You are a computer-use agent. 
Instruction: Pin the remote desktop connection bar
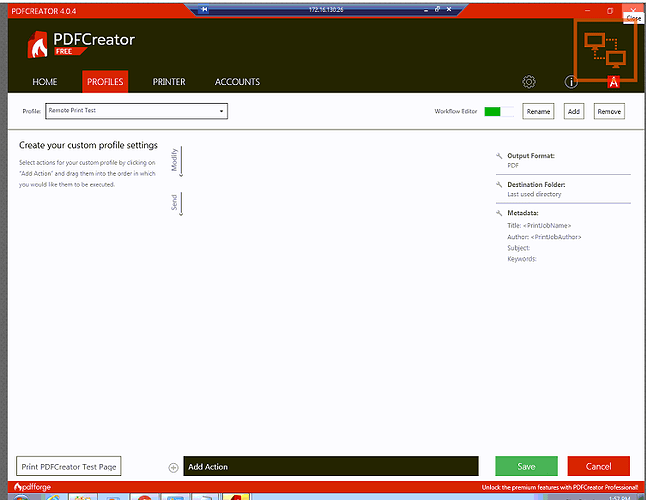204,9
